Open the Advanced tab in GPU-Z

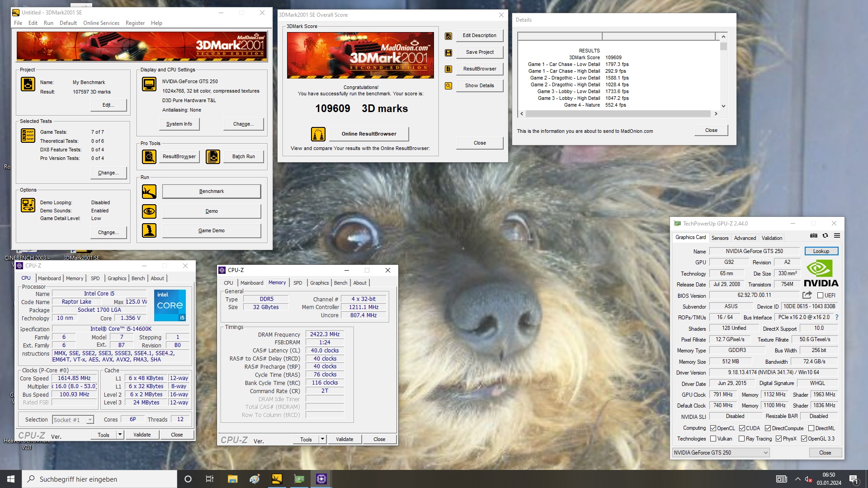coord(745,238)
